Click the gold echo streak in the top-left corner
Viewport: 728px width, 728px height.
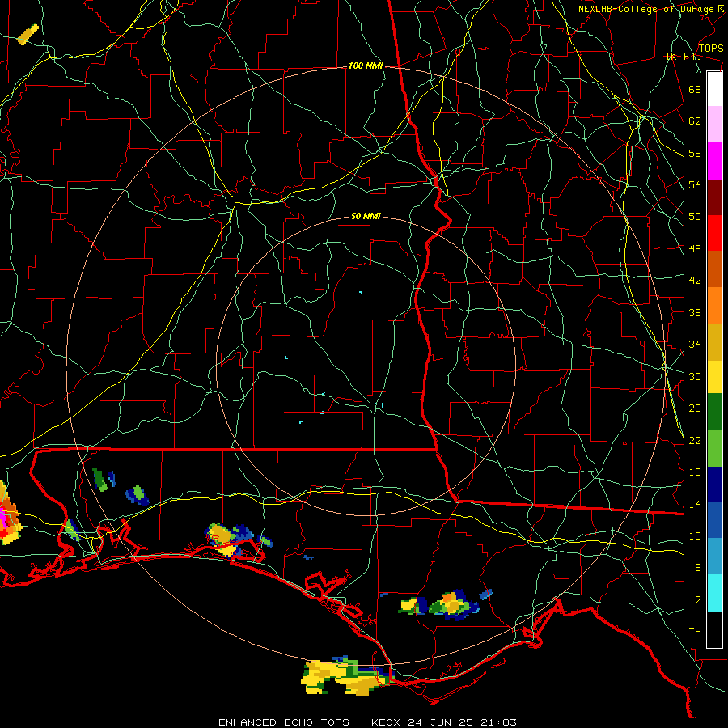click(x=28, y=34)
